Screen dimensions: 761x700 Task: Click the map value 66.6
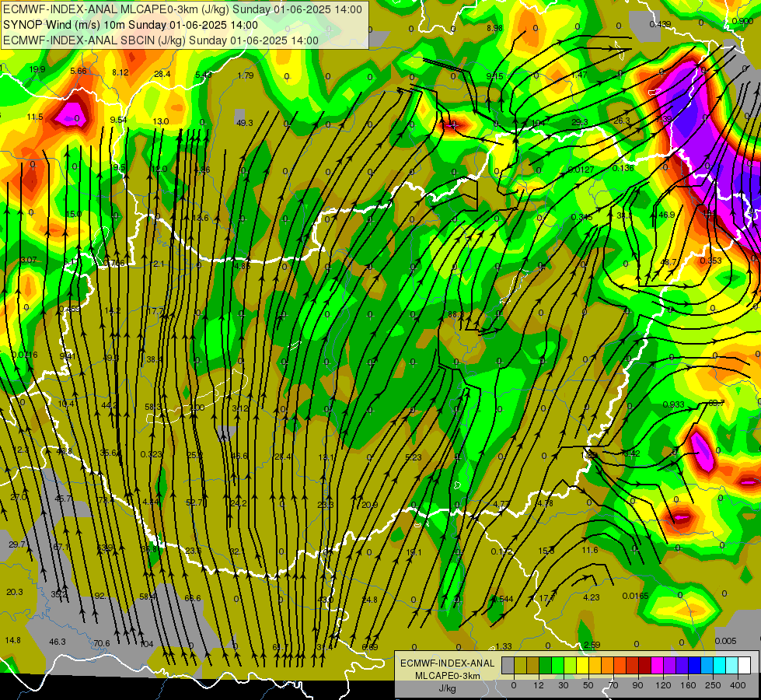(x=193, y=598)
